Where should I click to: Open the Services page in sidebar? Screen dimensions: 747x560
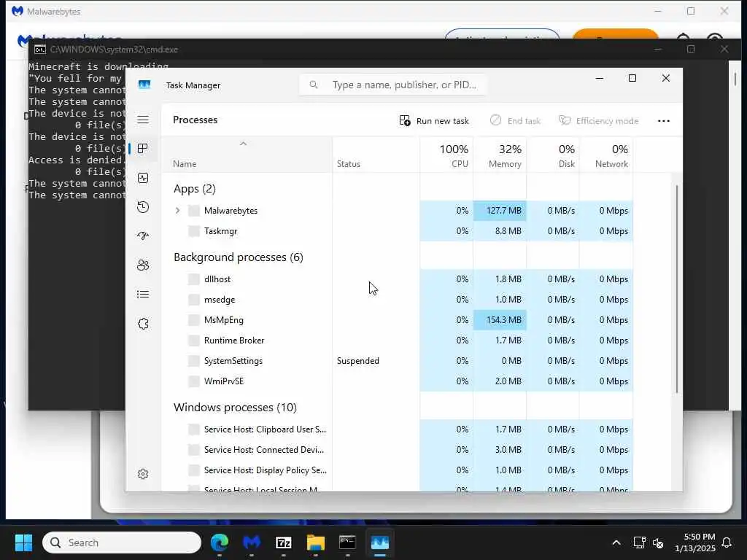[x=143, y=324]
